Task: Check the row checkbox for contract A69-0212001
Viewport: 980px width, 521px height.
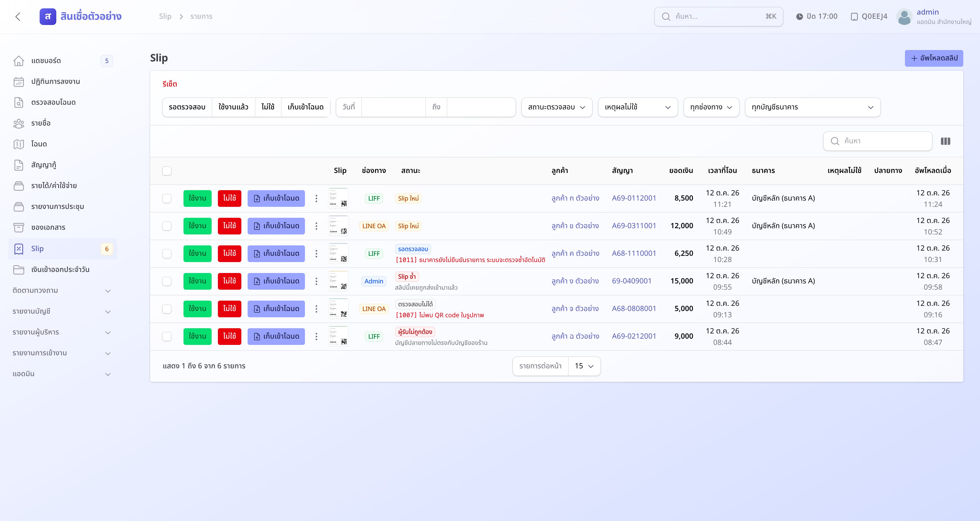Action: pyautogui.click(x=167, y=337)
